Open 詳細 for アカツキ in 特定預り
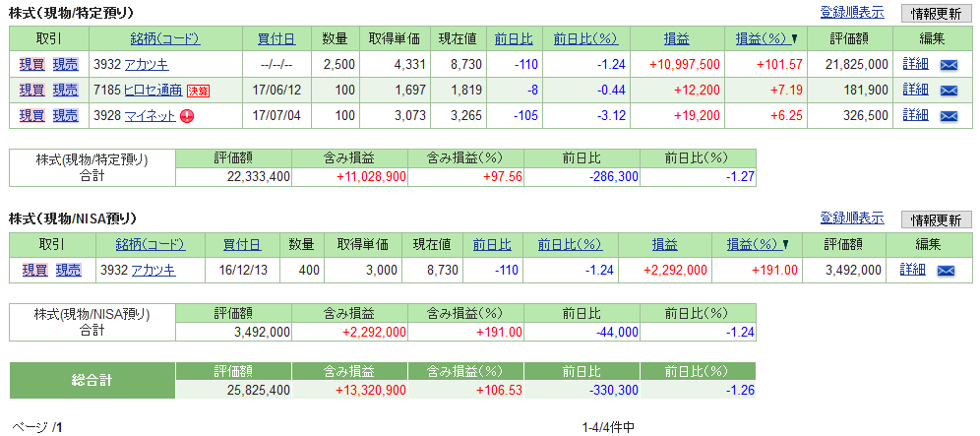Screen dimensions: 980x436 click(x=916, y=64)
